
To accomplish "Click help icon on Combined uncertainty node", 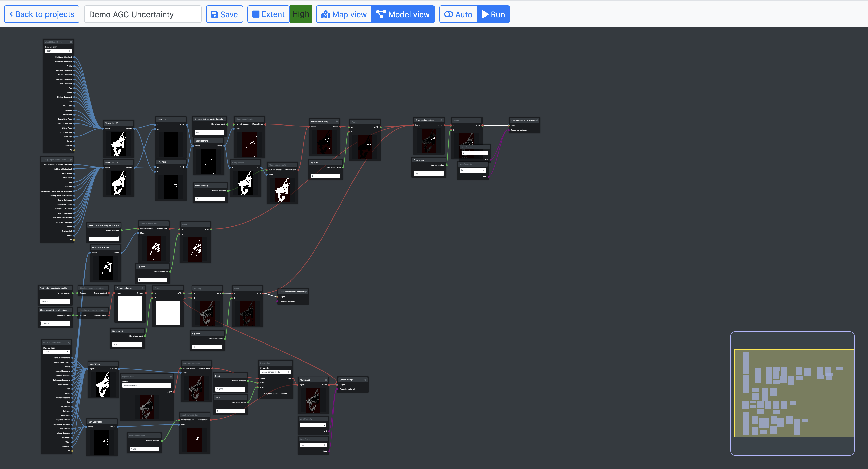I will pyautogui.click(x=441, y=120).
